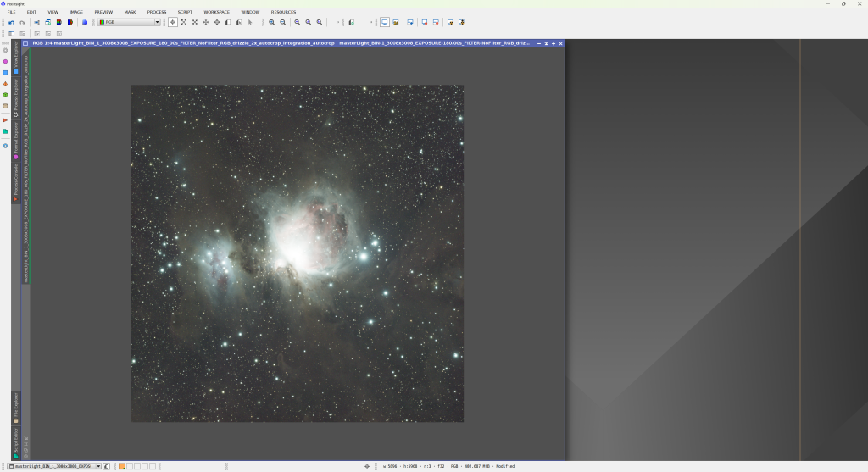The image size is (868, 472).
Task: Open the SCRIPT menu
Action: 185,12
